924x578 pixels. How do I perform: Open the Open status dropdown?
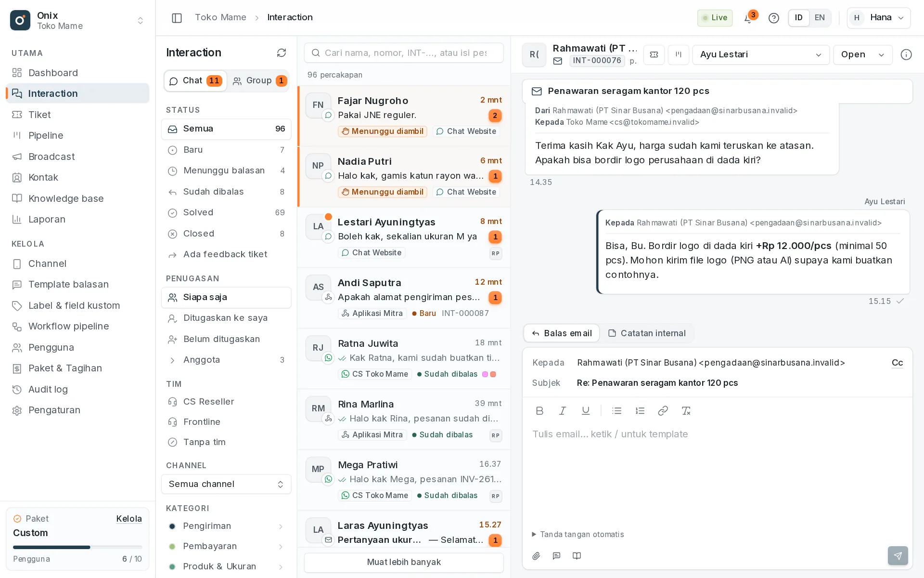[863, 54]
